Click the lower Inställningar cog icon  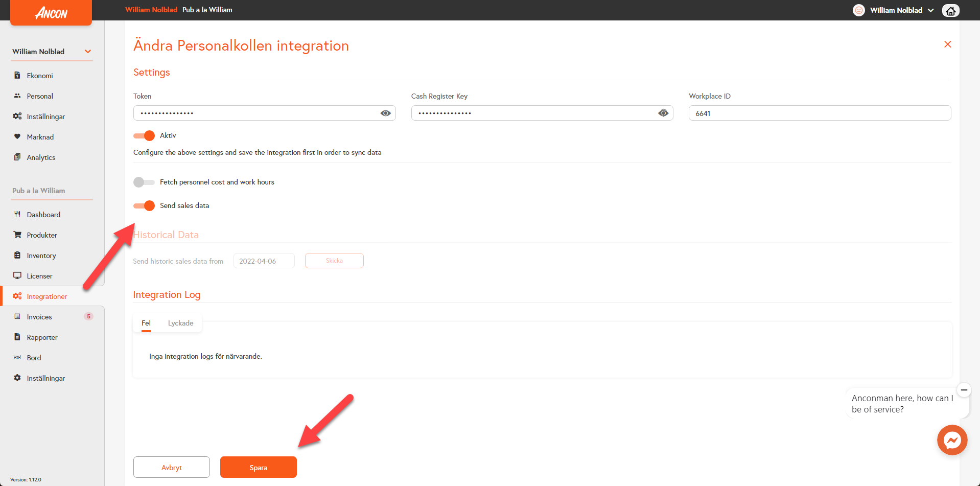pyautogui.click(x=17, y=378)
